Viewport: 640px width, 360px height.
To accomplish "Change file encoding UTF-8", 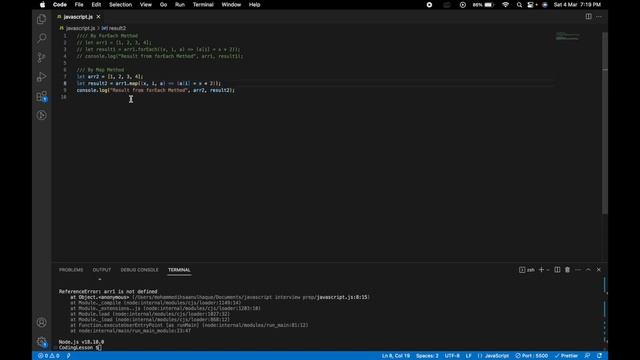I will 452,356.
